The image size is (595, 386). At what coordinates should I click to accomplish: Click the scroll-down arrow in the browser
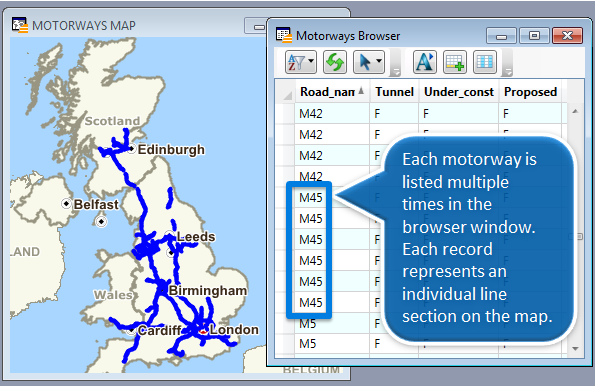575,348
